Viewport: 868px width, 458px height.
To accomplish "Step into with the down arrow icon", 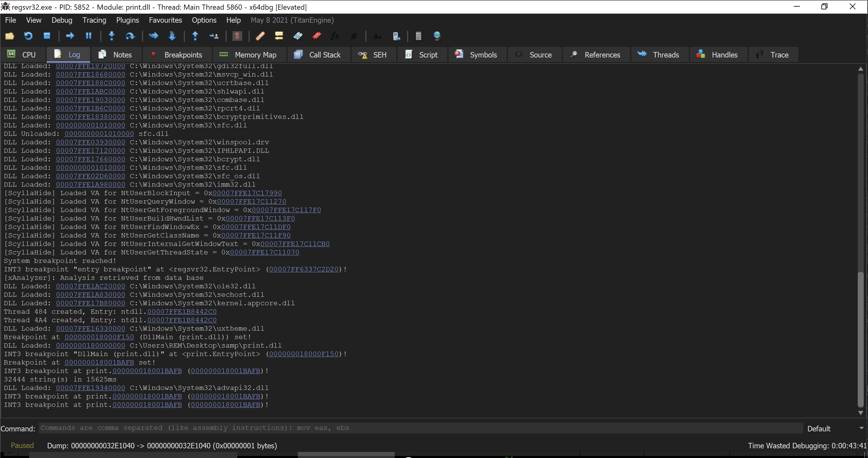I will click(112, 36).
